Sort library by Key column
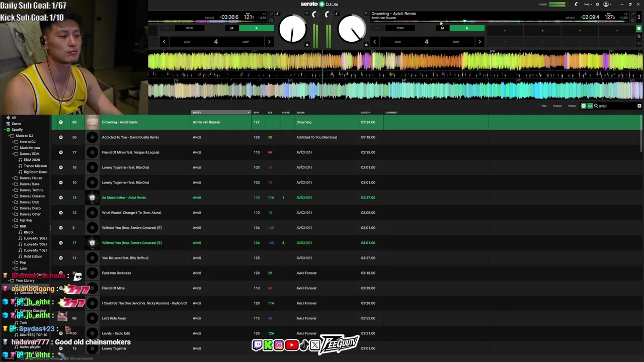 click(270, 113)
